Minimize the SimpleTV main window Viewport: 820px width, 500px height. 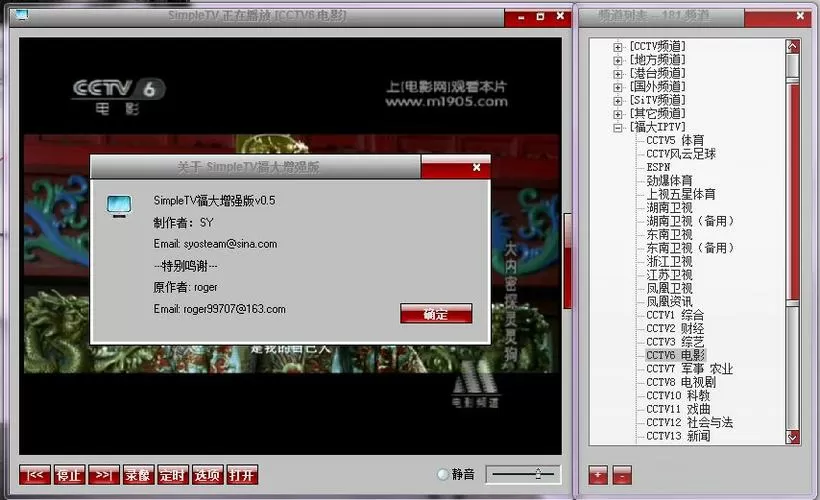[521, 17]
